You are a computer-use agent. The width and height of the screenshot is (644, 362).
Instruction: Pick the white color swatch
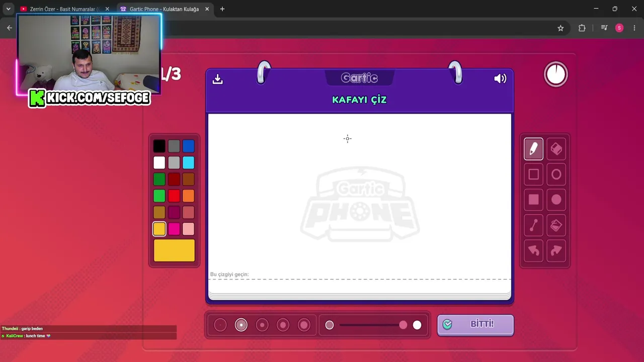(x=159, y=163)
